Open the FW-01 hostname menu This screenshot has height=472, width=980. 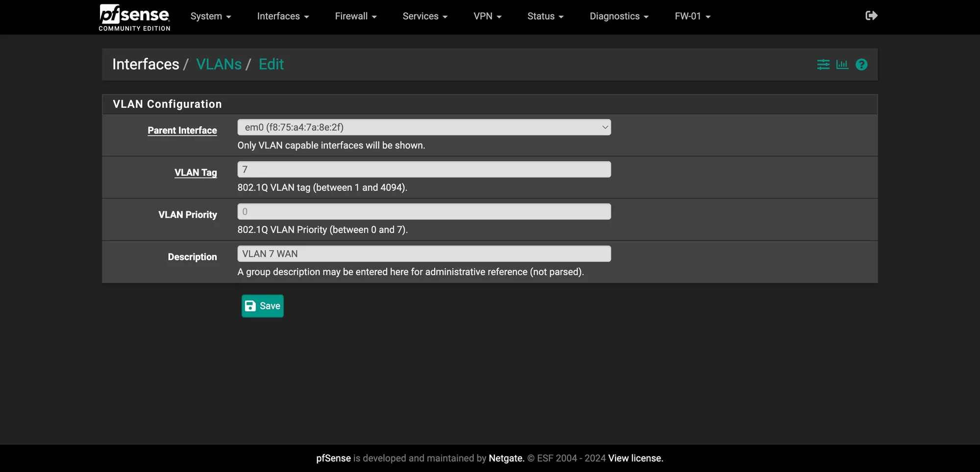pos(692,16)
